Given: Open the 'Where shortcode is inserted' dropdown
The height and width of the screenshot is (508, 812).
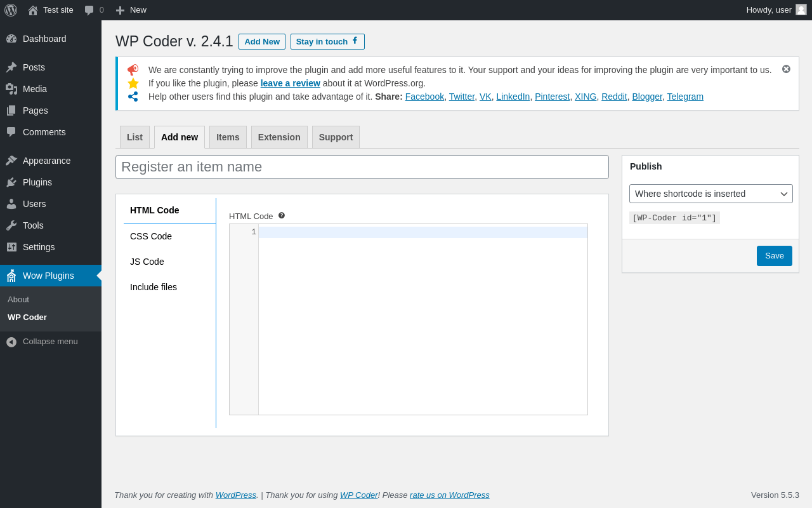Looking at the screenshot, I should click(711, 194).
